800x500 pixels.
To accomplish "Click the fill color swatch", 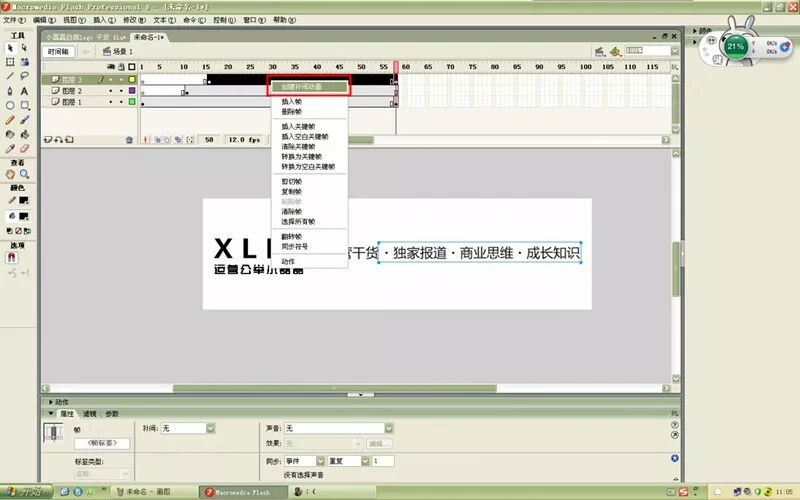I will click(23, 216).
